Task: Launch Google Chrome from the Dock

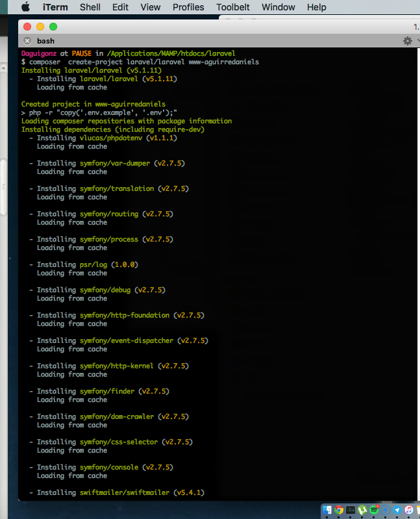Action: click(339, 510)
